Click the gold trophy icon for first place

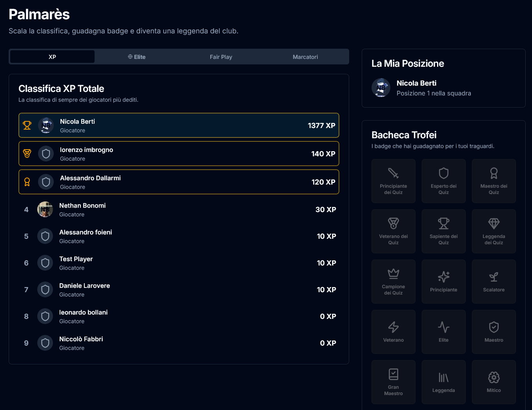27,125
